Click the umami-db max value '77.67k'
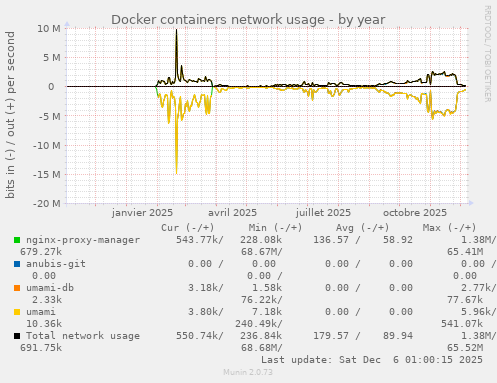Image resolution: width=497 pixels, height=383 pixels. (x=465, y=300)
